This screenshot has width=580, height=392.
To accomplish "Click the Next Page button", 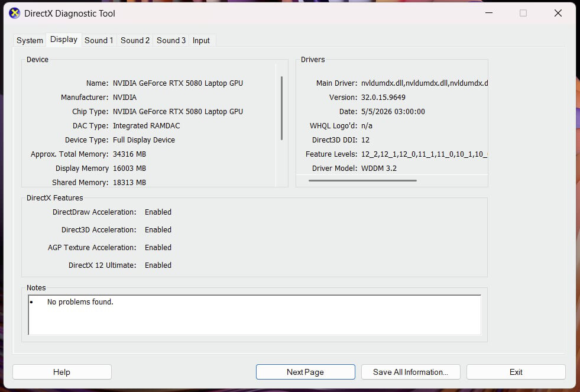I will click(x=306, y=372).
